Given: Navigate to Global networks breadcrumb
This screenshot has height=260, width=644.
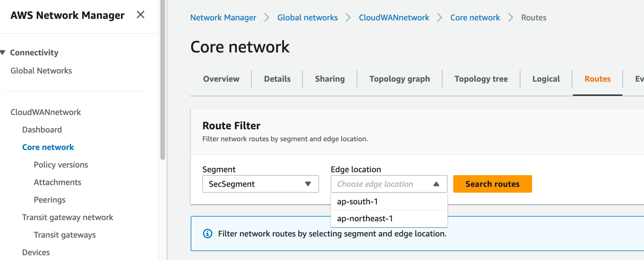Looking at the screenshot, I should coord(307,18).
